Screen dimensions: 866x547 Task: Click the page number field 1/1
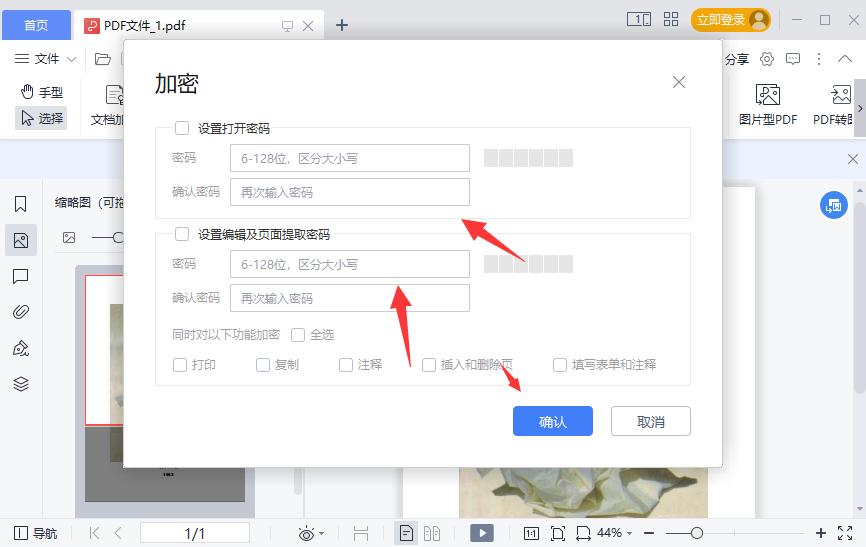pyautogui.click(x=194, y=533)
